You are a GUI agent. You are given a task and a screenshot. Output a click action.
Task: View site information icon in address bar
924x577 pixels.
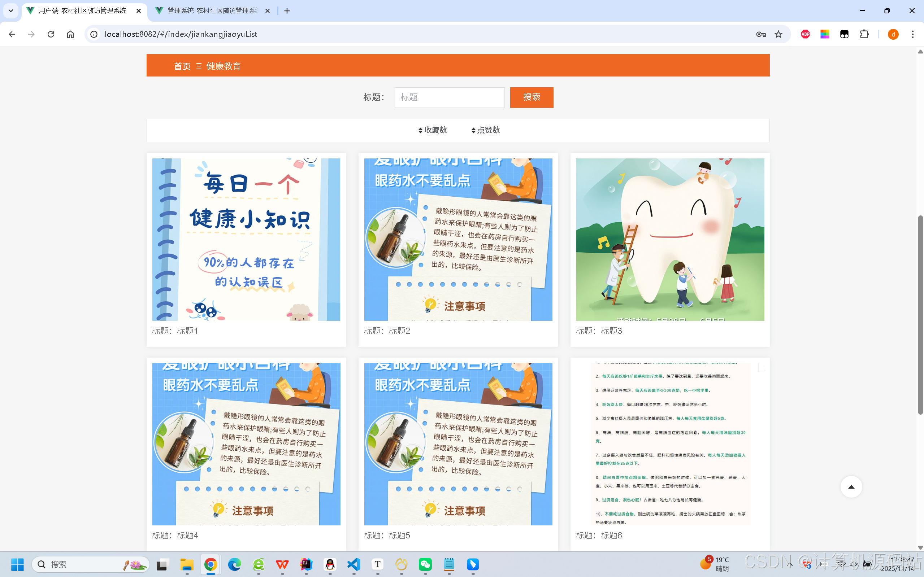[94, 34]
